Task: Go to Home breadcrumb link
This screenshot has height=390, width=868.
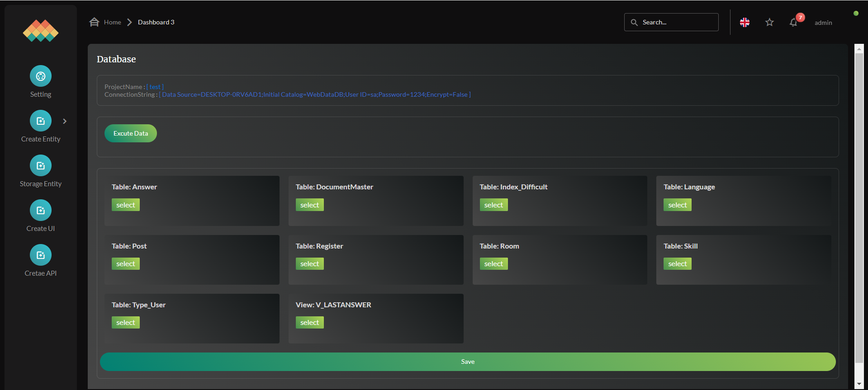Action: [x=113, y=22]
